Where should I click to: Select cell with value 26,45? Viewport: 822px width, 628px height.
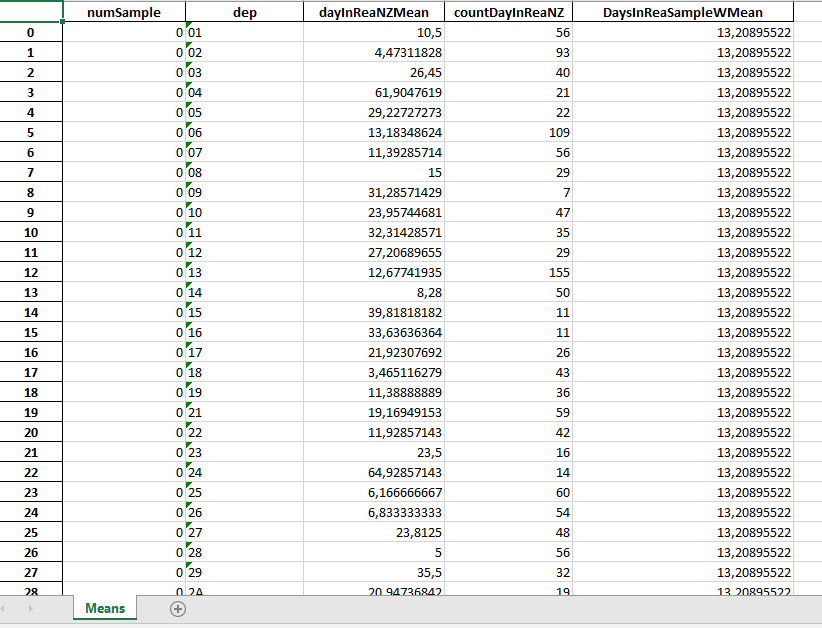click(x=374, y=72)
